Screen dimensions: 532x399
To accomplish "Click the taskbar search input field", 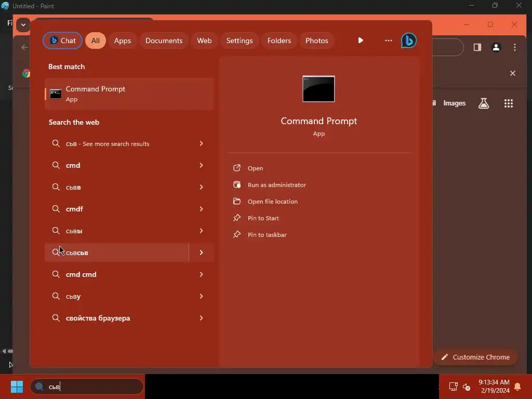I will point(87,387).
